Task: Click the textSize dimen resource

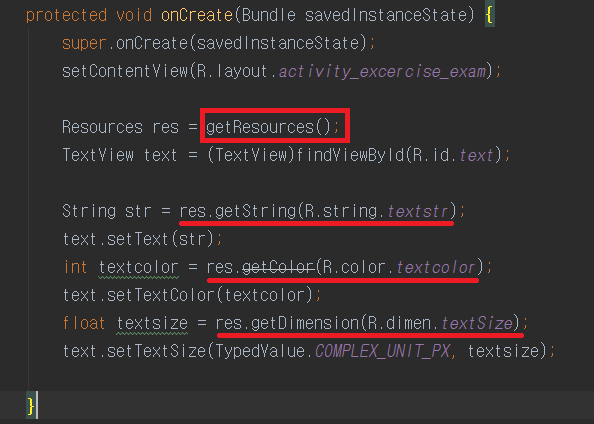Action: pos(477,323)
